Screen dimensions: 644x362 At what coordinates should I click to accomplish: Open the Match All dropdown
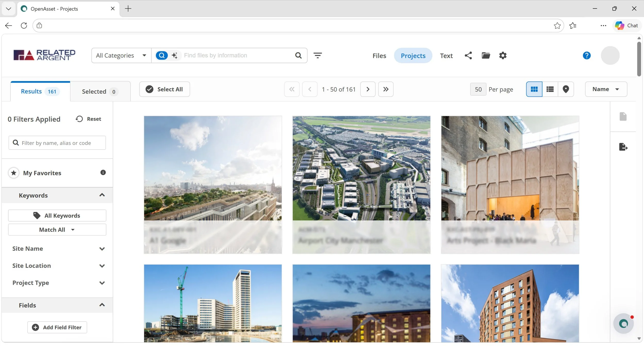[57, 230]
